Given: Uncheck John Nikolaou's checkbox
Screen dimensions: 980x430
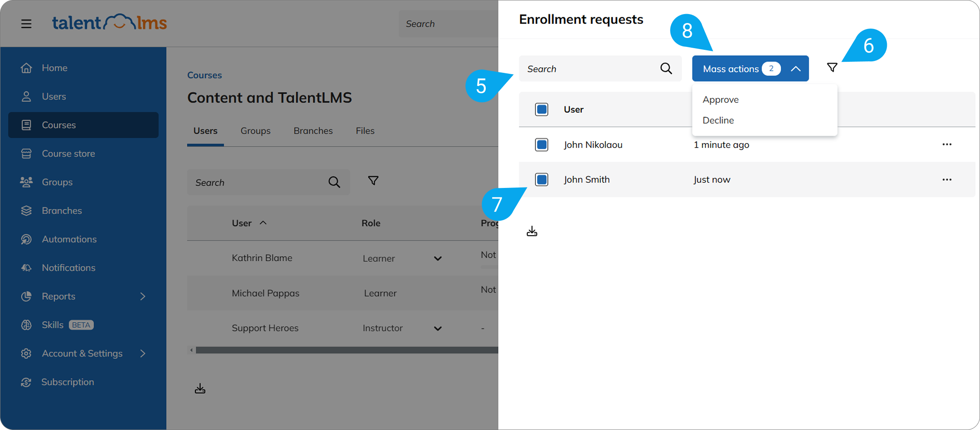Looking at the screenshot, I should [x=542, y=144].
